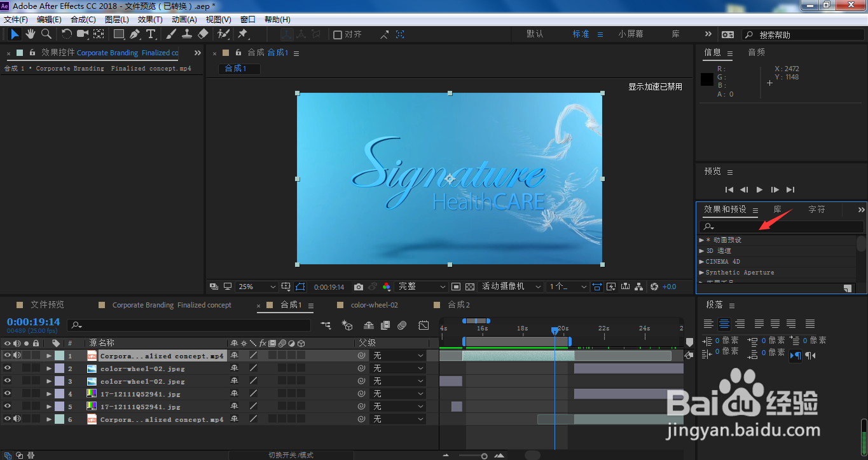Click the frame blending icon in timeline header
868x460 pixels.
(x=385, y=325)
